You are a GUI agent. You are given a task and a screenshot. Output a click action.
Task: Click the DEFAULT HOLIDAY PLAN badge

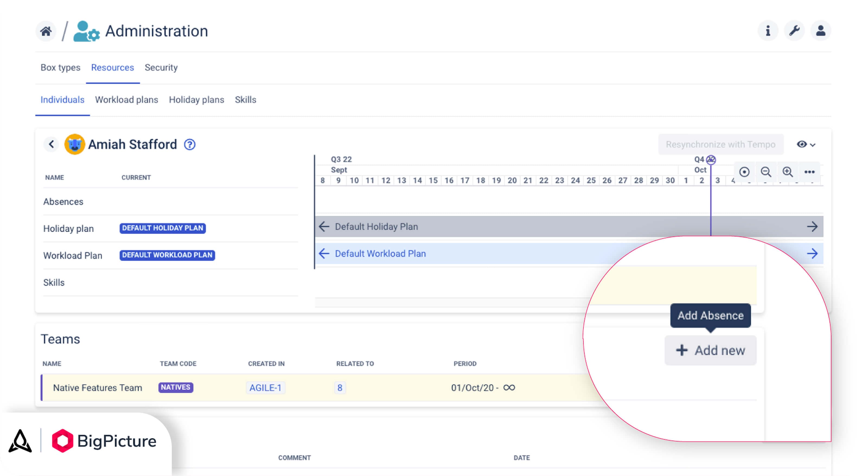tap(163, 228)
